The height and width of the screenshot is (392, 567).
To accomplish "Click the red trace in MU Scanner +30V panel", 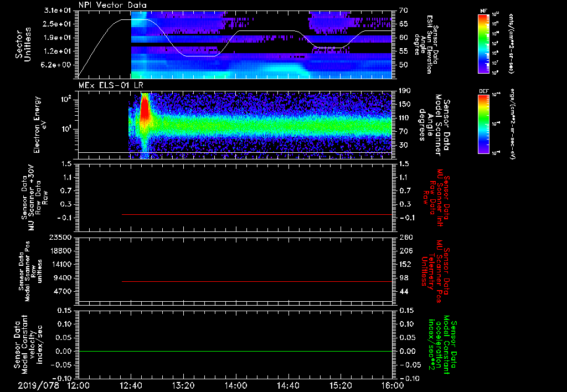I will (x=257, y=214).
